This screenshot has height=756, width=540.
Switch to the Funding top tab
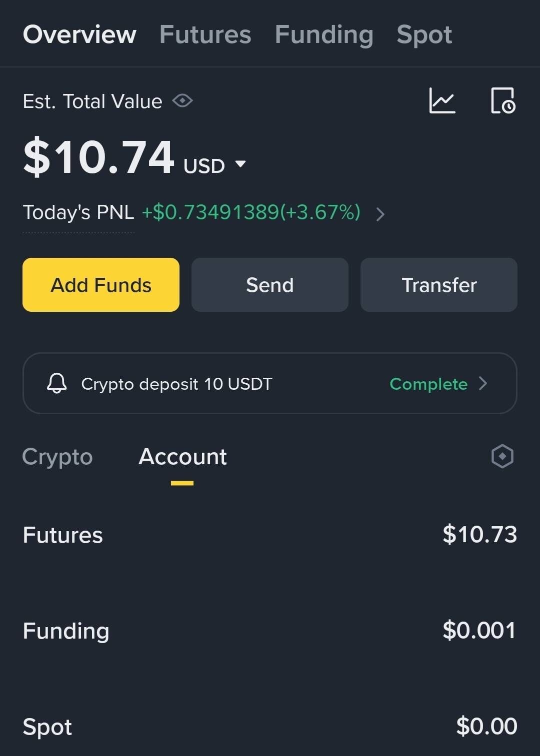(x=324, y=35)
